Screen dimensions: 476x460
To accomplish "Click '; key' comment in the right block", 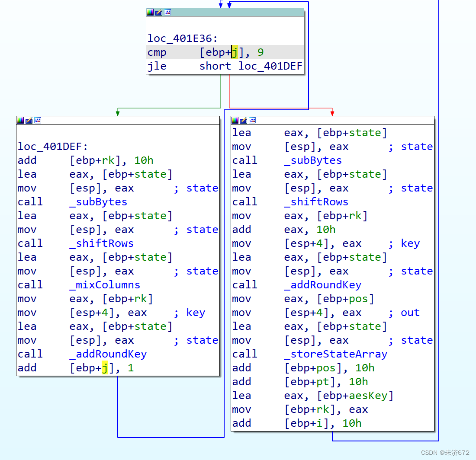I will (404, 243).
